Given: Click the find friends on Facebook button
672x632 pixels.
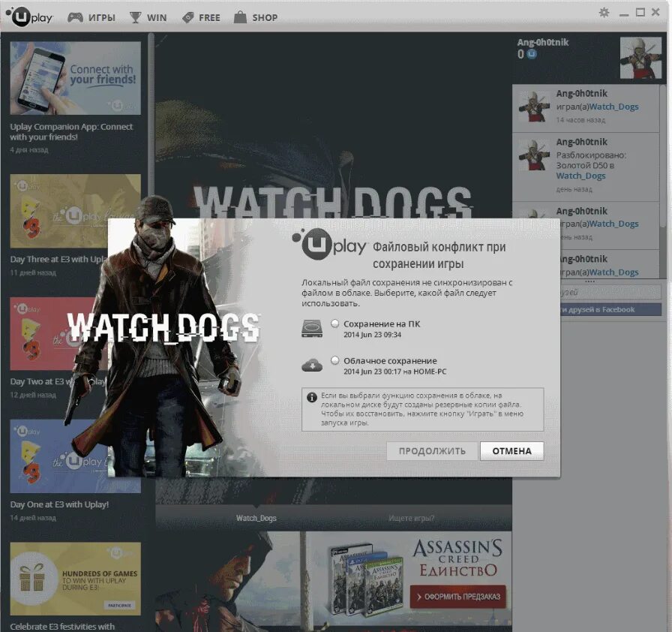Looking at the screenshot, I should [x=610, y=309].
